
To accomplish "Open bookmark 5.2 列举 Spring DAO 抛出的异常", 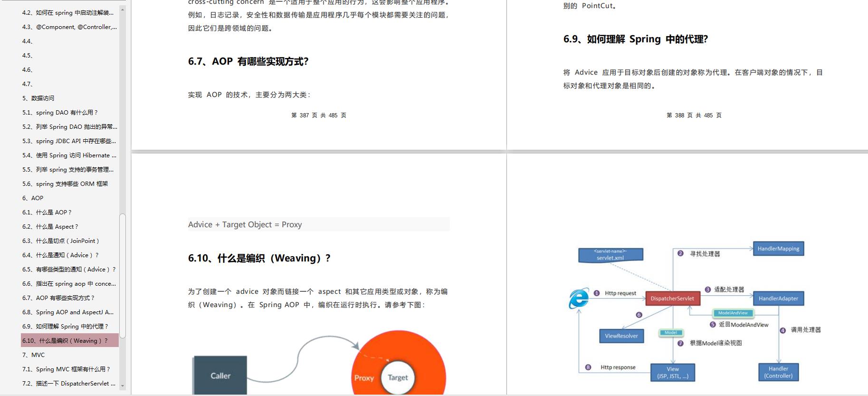I will (69, 127).
